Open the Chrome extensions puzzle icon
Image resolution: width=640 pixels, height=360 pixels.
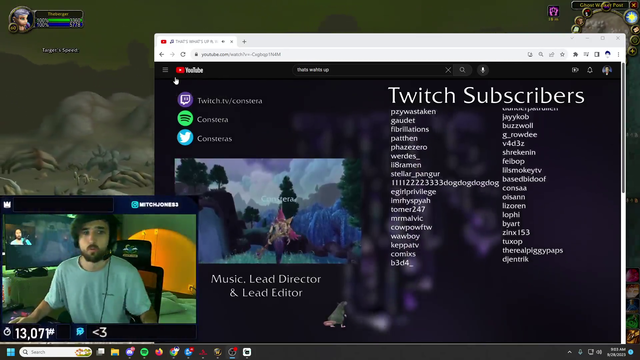(576, 54)
